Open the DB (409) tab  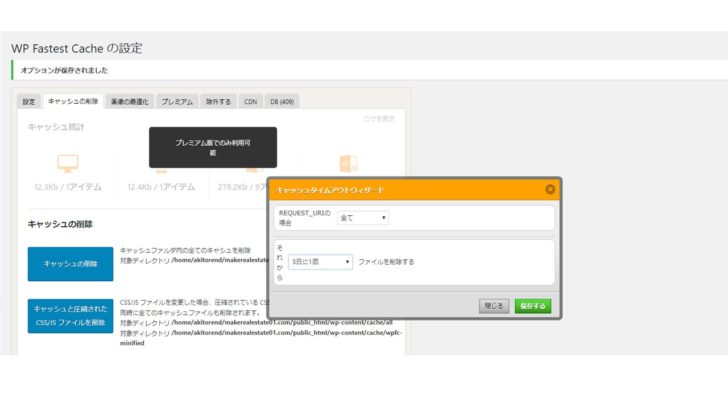(281, 101)
